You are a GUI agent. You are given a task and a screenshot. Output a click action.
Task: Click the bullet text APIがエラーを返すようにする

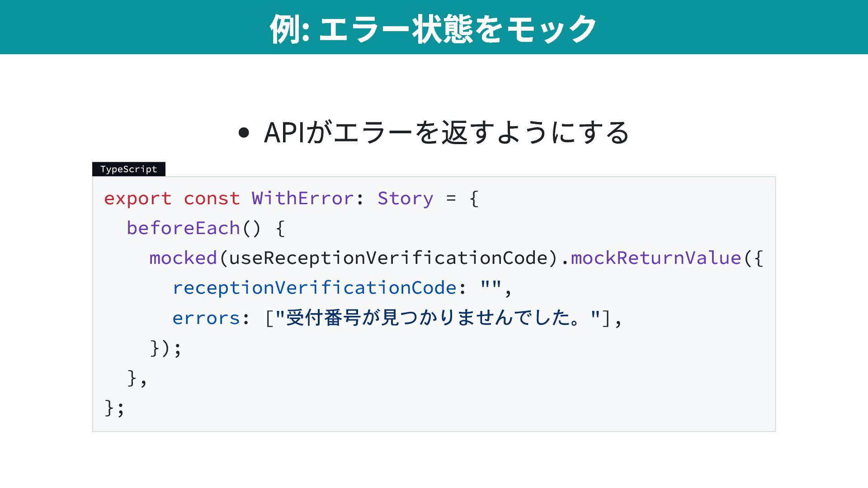point(446,132)
